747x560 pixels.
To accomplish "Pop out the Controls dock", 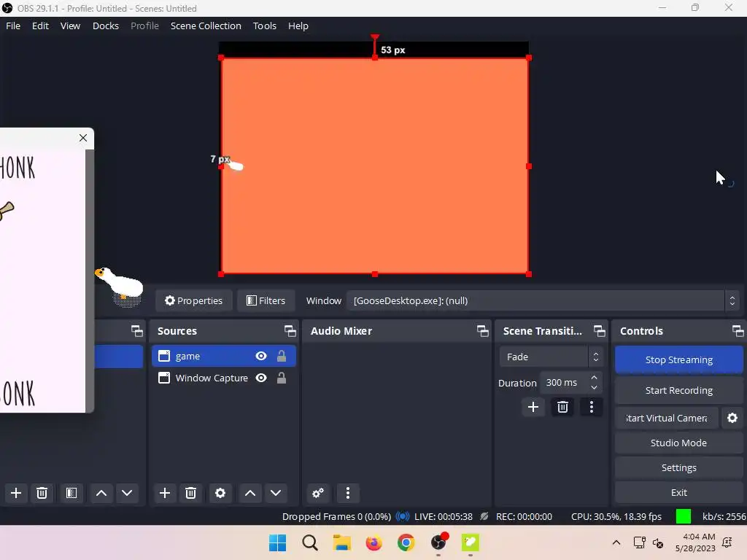I will (738, 331).
